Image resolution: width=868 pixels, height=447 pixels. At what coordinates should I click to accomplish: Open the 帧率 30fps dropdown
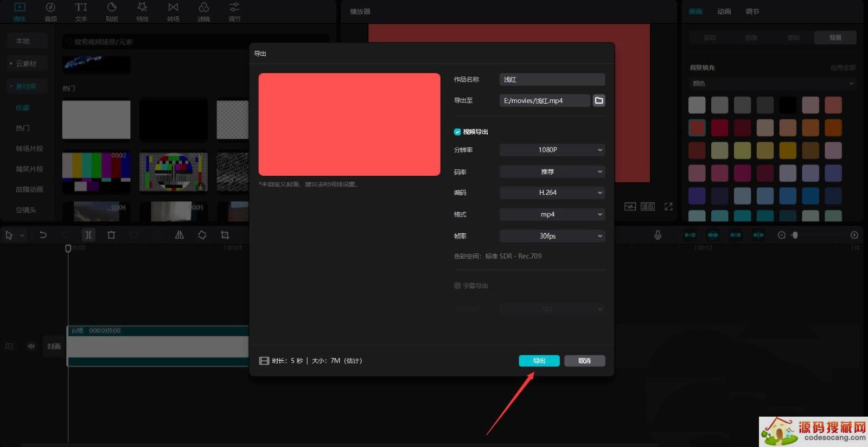[x=552, y=236]
